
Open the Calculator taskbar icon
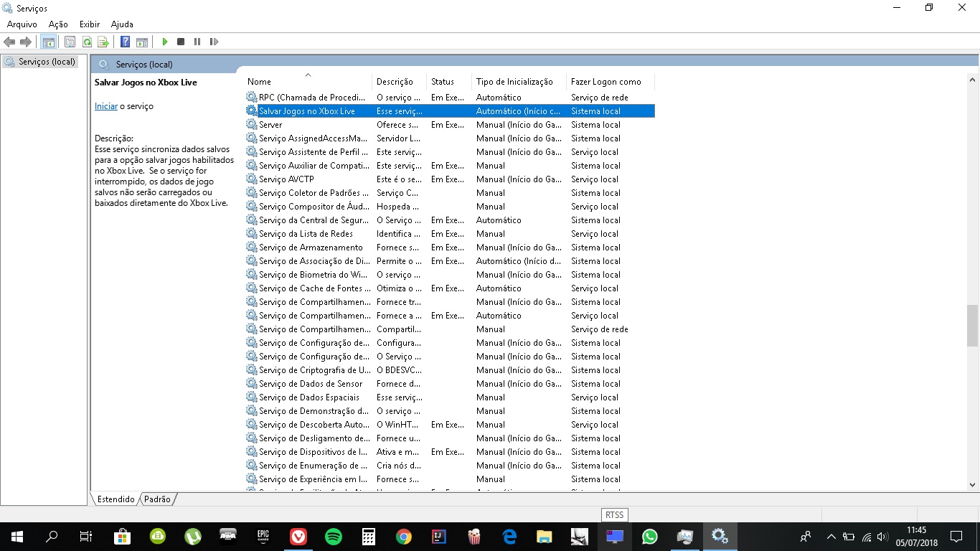pos(369,537)
